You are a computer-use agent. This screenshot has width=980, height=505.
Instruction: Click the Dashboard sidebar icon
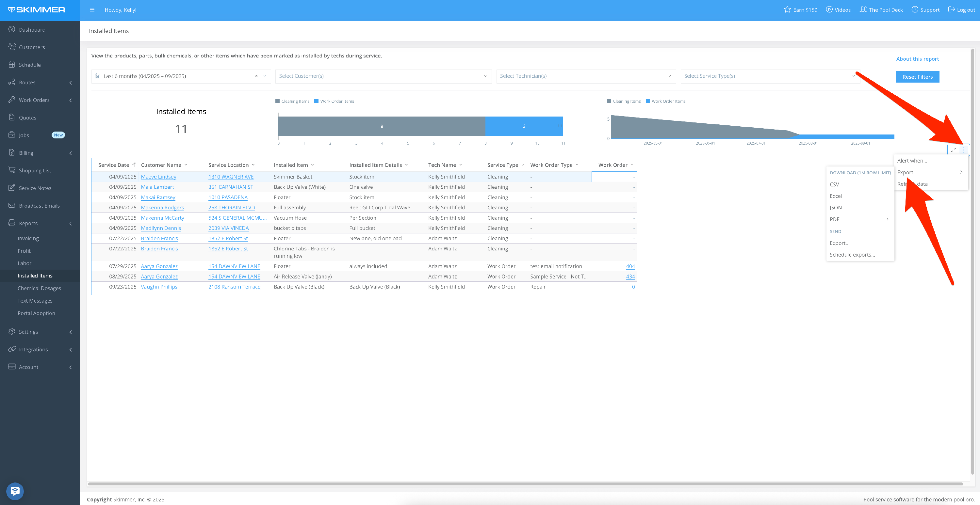click(12, 29)
